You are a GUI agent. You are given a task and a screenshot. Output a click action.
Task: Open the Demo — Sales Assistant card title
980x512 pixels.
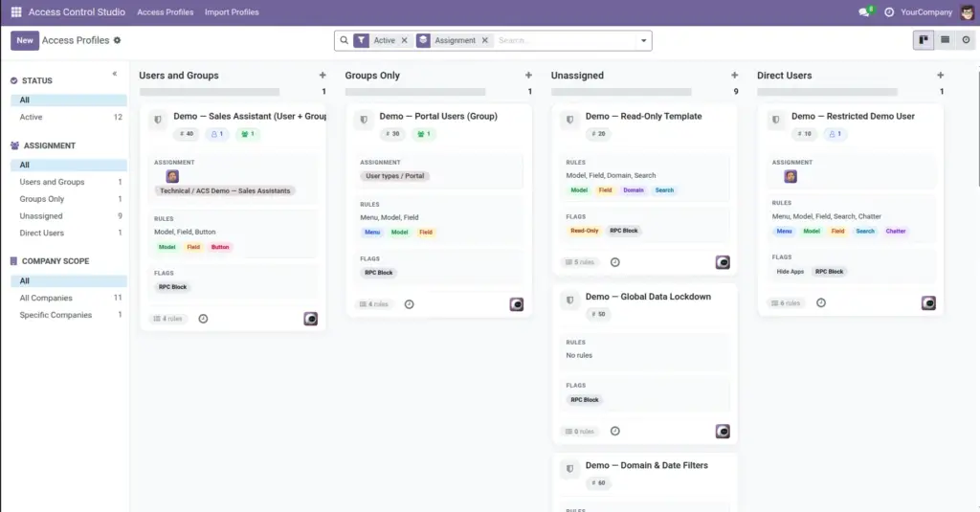pos(250,117)
